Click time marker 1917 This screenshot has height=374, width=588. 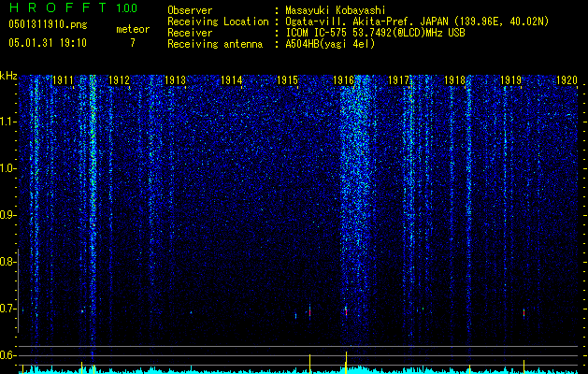pyautogui.click(x=398, y=80)
